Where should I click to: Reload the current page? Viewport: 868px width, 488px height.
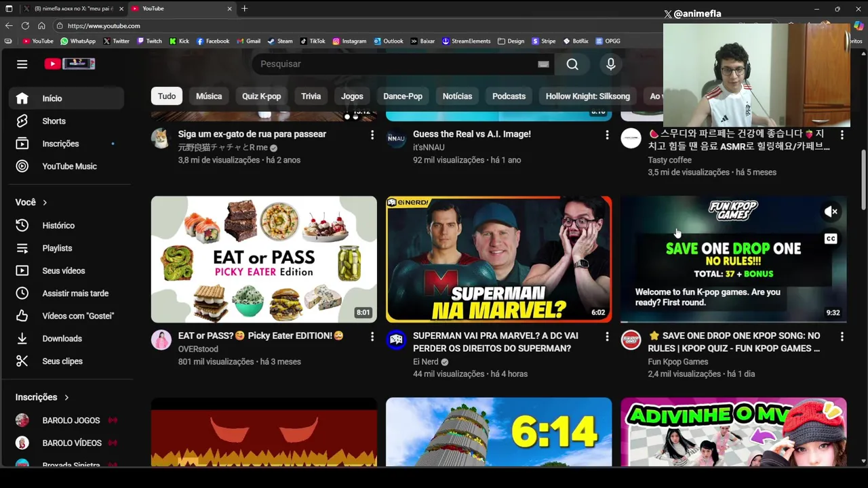(25, 26)
